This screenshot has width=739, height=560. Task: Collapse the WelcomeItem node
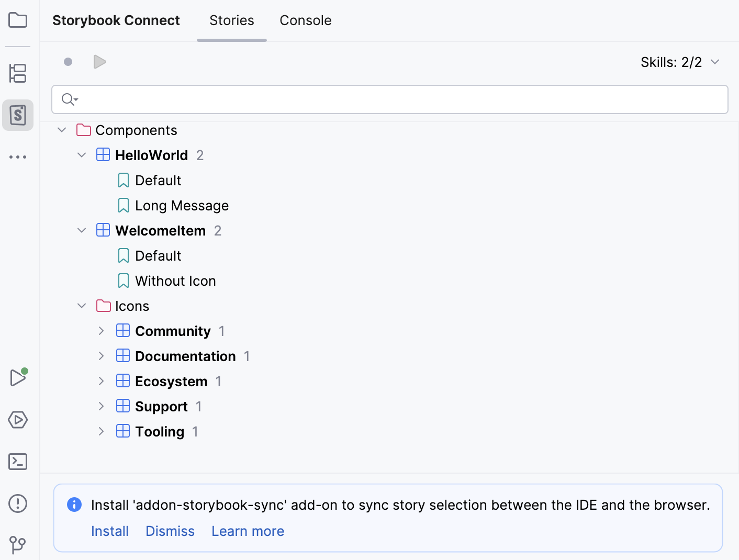[x=82, y=230]
